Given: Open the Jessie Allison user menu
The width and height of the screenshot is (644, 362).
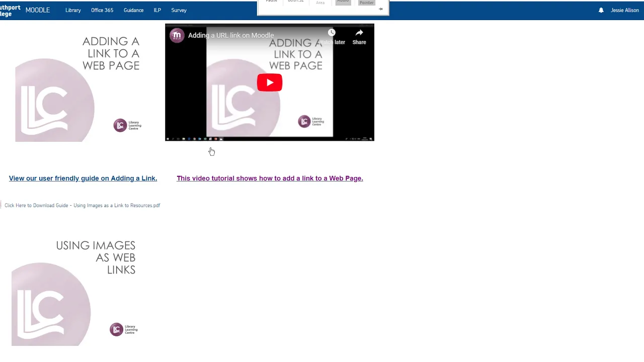Looking at the screenshot, I should click(x=624, y=10).
